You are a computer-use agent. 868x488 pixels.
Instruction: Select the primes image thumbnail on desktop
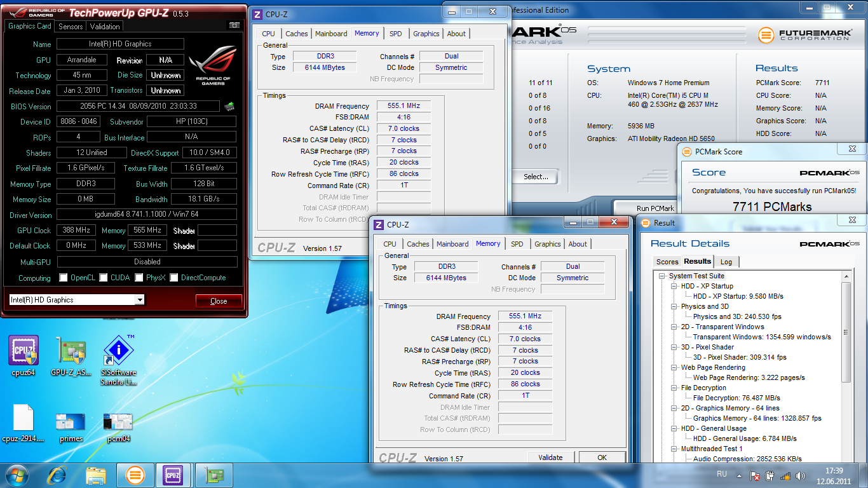coord(71,426)
